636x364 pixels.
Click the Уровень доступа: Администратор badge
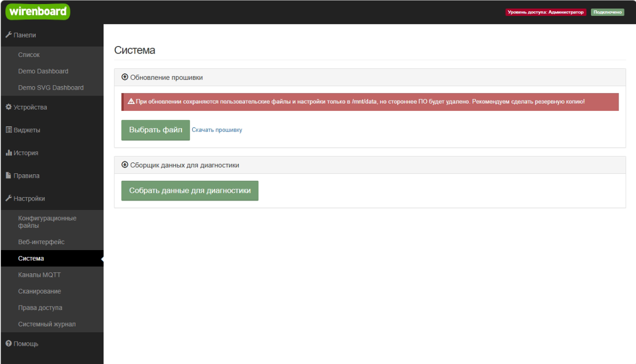pos(545,12)
